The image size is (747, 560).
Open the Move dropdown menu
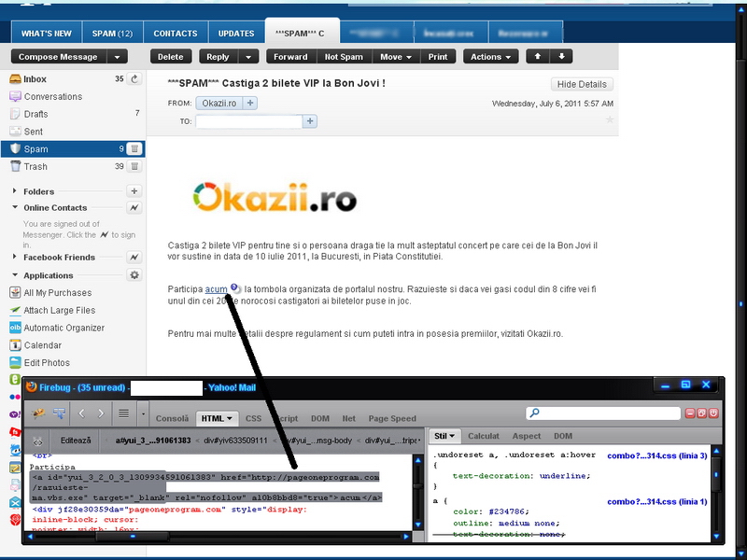coord(396,57)
